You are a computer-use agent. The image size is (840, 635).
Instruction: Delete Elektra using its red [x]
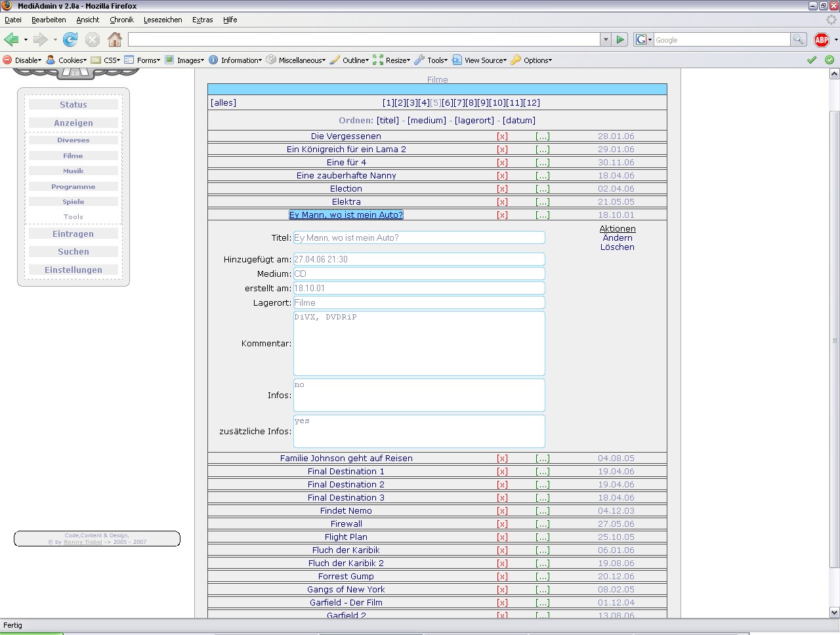click(x=502, y=202)
